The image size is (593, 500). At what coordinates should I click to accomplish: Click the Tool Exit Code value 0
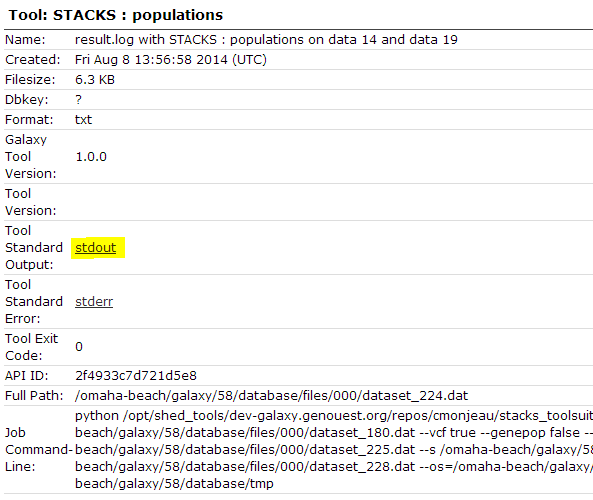79,347
